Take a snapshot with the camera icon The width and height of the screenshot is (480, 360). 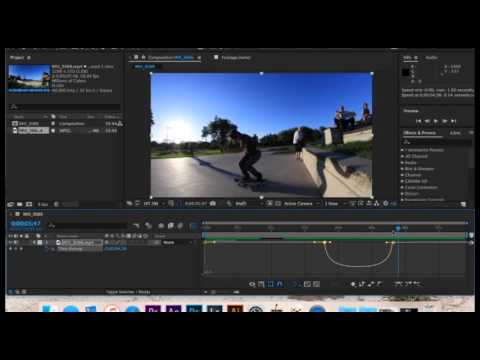pos(213,203)
